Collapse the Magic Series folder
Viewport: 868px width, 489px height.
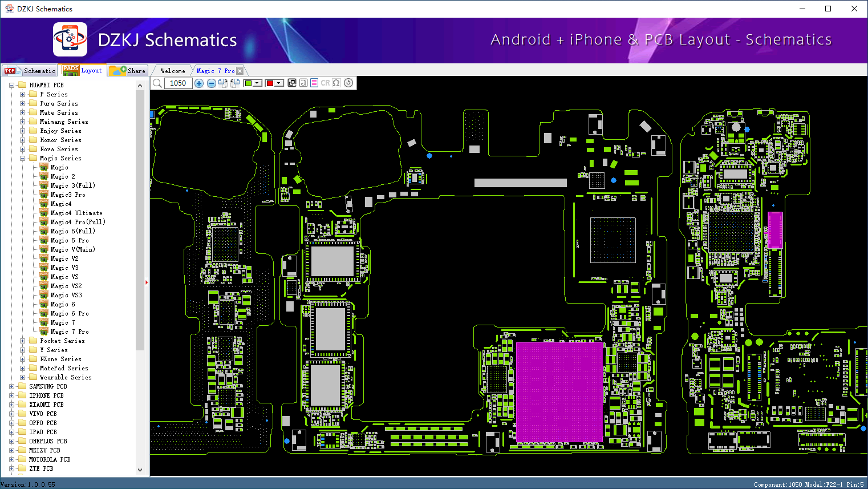pos(23,158)
